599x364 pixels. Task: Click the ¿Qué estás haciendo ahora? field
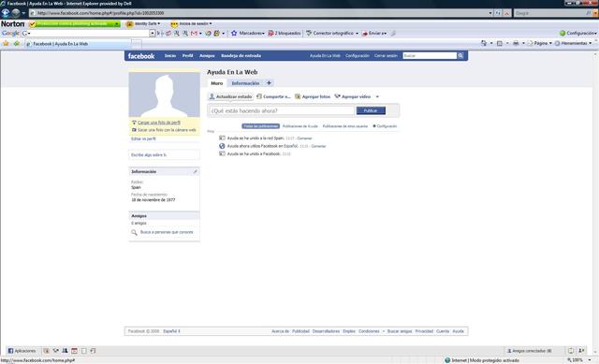tap(281, 110)
